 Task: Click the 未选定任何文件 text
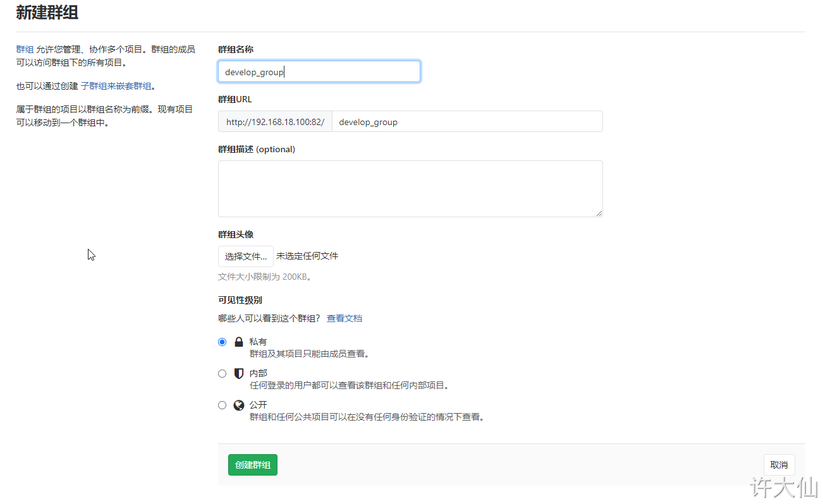tap(307, 256)
